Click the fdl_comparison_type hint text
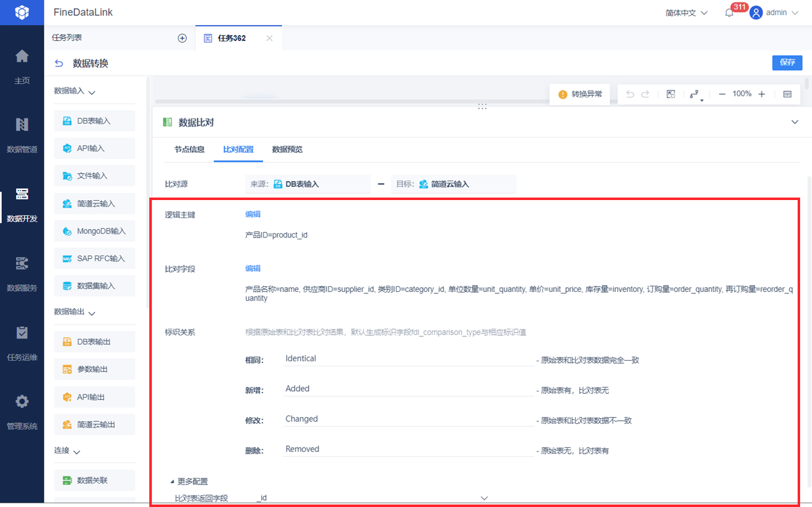This screenshot has width=812, height=507. point(386,333)
